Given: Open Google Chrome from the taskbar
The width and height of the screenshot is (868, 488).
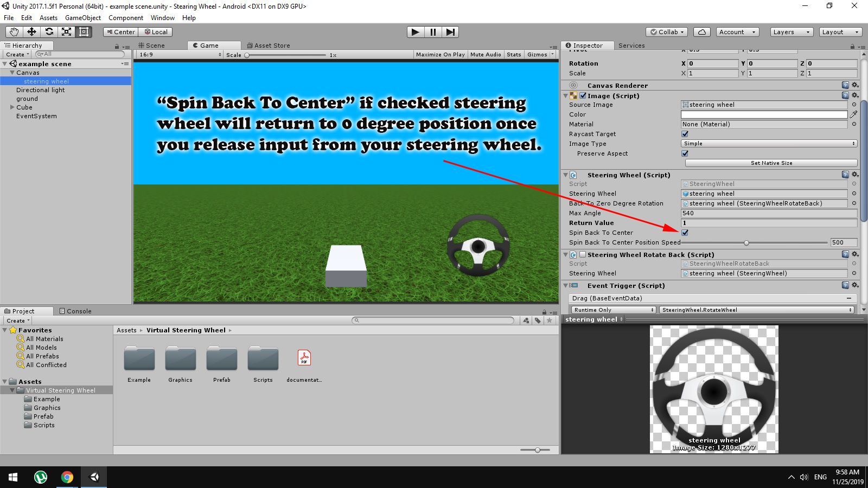Looking at the screenshot, I should (x=67, y=477).
